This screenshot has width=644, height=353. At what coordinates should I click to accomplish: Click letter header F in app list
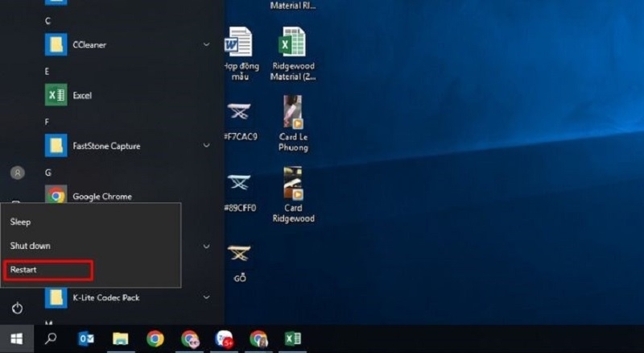pyautogui.click(x=47, y=122)
